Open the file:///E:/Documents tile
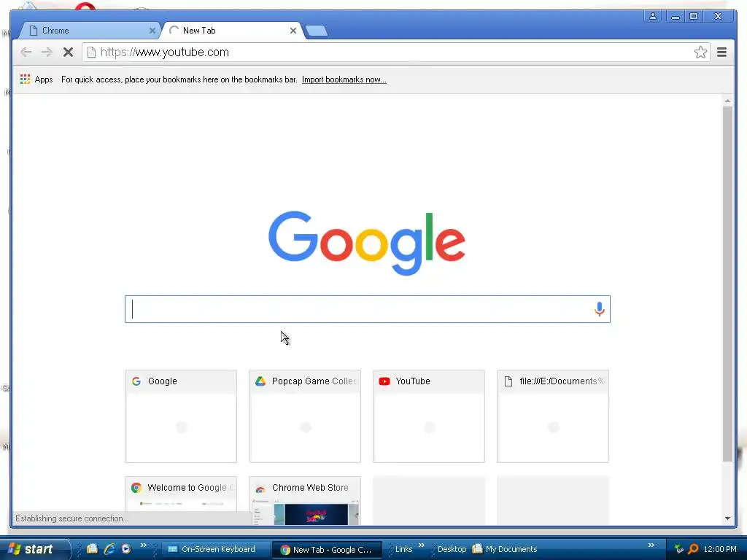The height and width of the screenshot is (560, 747). pos(553,416)
